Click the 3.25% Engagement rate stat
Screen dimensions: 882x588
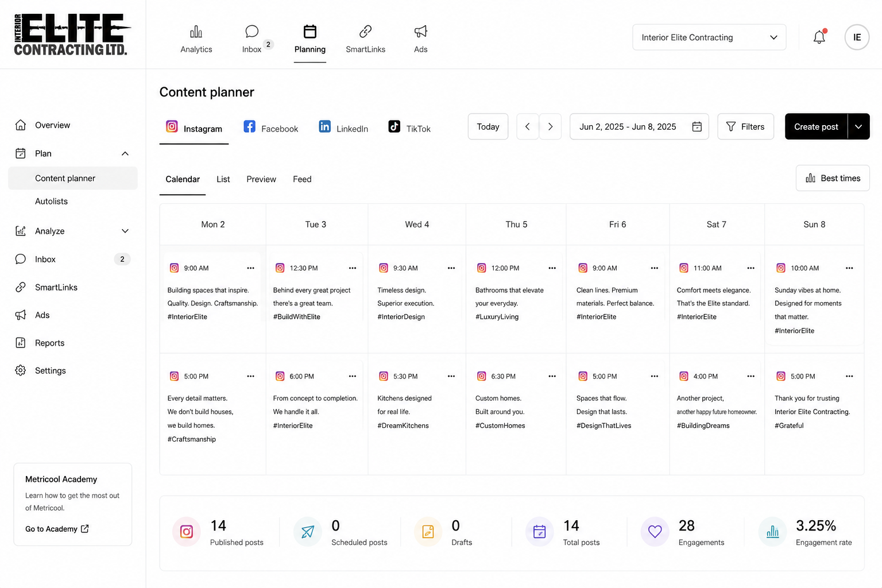[x=806, y=532]
